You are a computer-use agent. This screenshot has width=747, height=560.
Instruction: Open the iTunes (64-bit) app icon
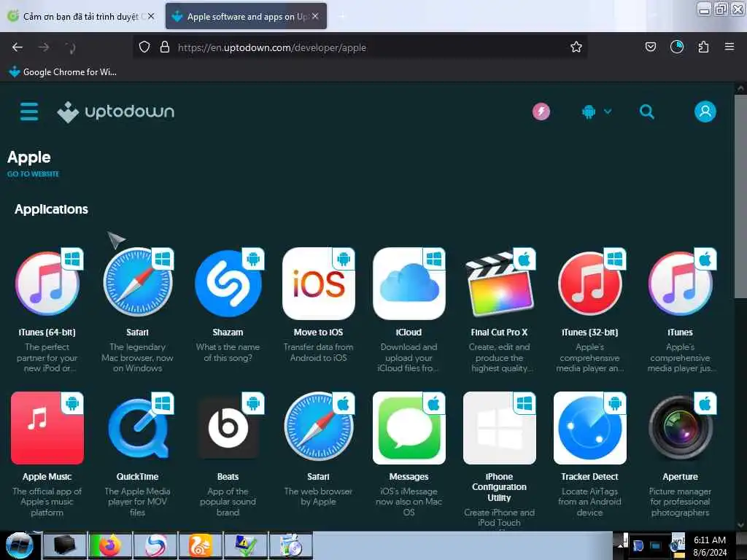pos(47,284)
